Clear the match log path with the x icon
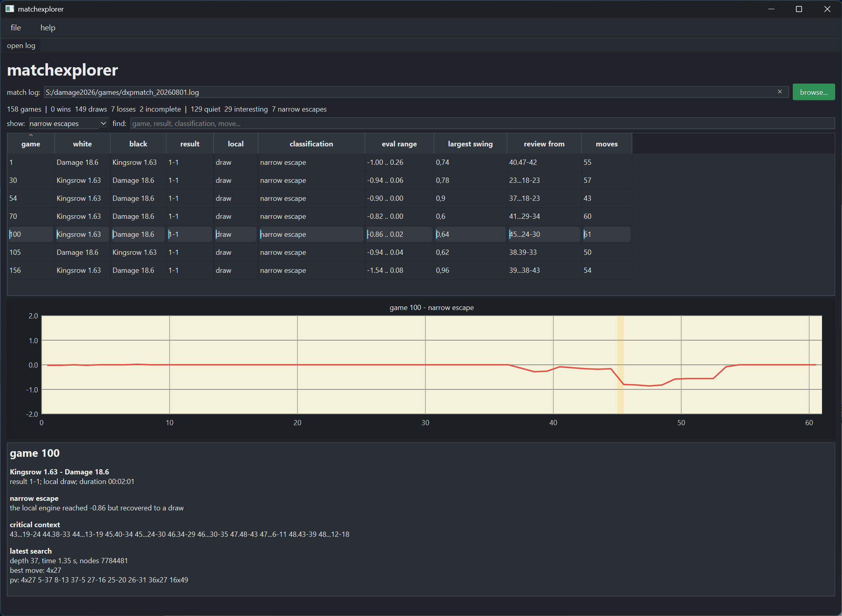842x616 pixels. click(x=780, y=92)
